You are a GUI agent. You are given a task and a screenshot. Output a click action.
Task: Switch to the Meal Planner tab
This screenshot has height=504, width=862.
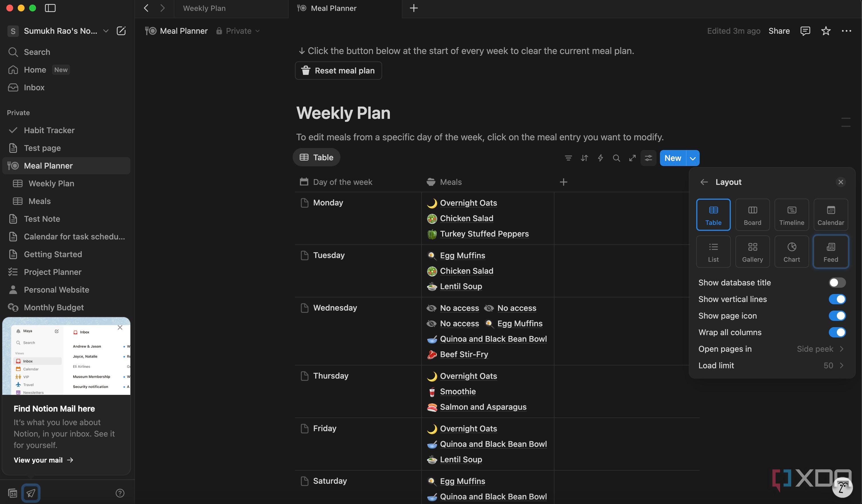pyautogui.click(x=345, y=8)
